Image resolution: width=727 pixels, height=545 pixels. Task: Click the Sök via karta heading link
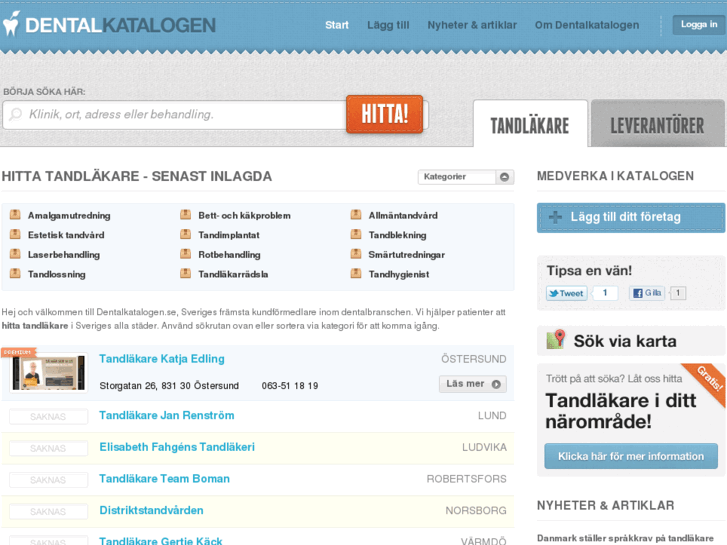click(x=625, y=341)
